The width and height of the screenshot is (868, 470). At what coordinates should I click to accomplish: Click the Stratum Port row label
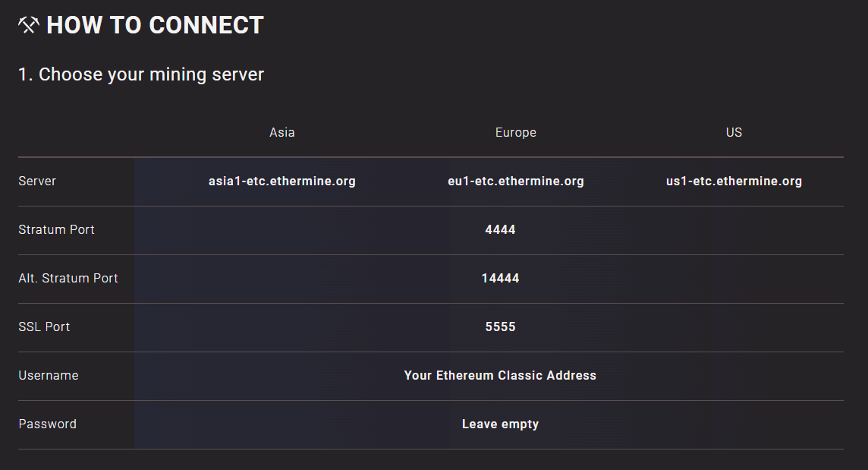56,229
